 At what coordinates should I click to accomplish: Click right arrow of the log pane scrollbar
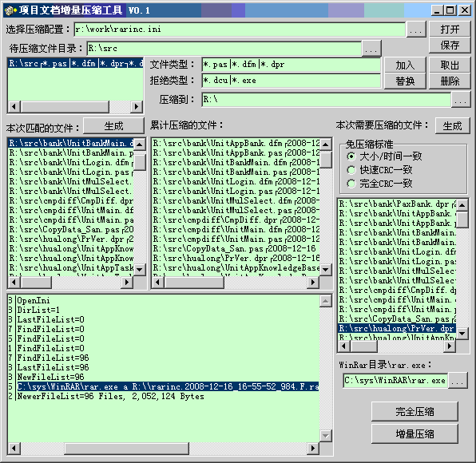coord(313,449)
